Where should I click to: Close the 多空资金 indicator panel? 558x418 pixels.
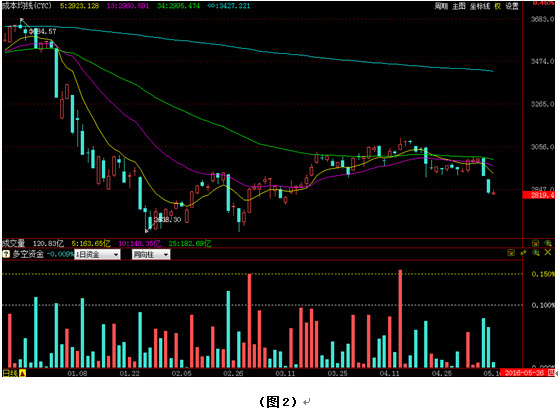pos(548,252)
